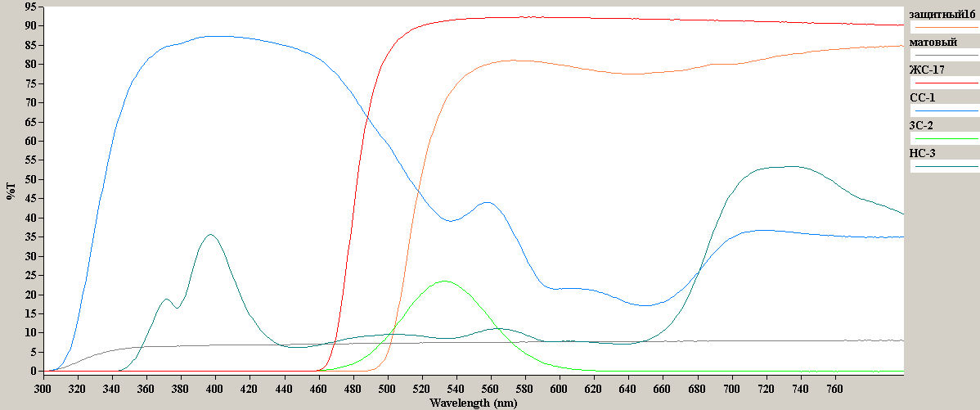Select the СС-1 legend label
980x410 pixels.
922,98
